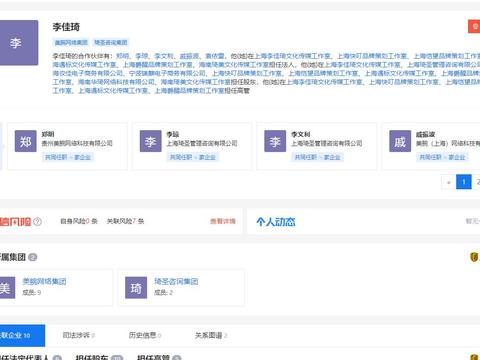This screenshot has width=480, height=360.
Task: Switch to the 关系图谱 tab
Action: 211,335
